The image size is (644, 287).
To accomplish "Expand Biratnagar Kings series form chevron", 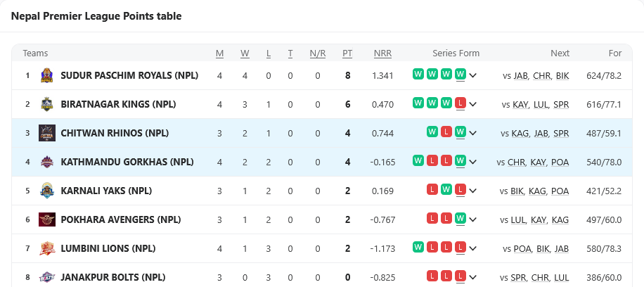I will [x=473, y=105].
